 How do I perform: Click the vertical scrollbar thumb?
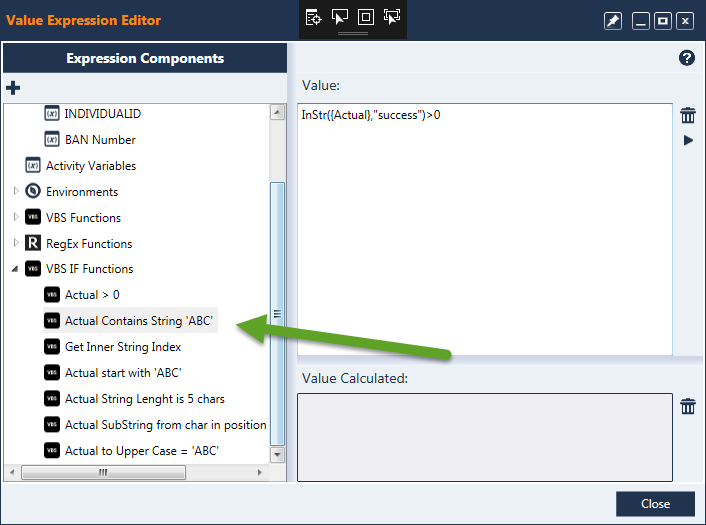tap(277, 314)
